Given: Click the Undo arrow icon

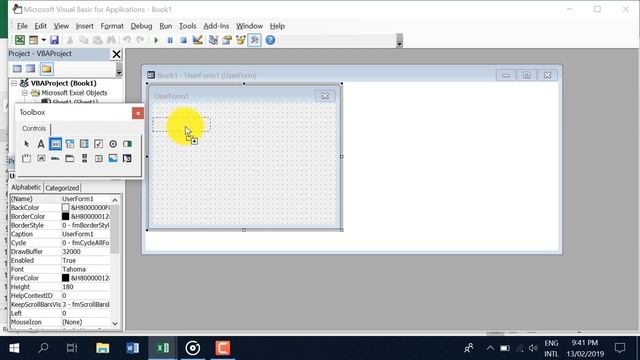Looking at the screenshot, I should [x=127, y=40].
